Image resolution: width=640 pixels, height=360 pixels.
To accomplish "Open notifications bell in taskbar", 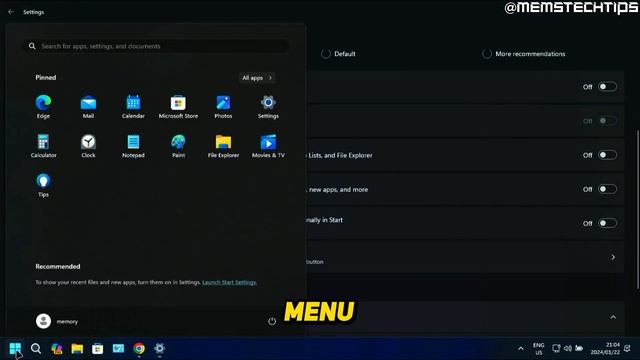I will 627,348.
